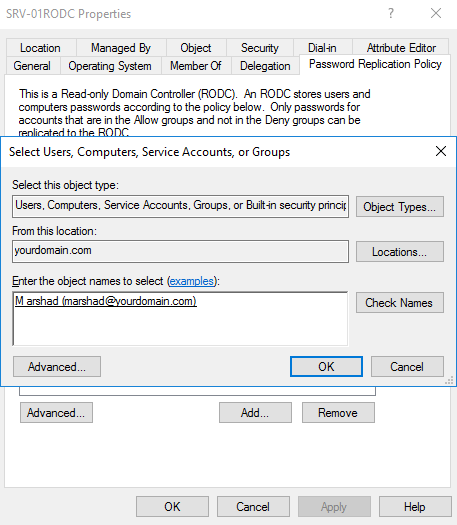457x525 pixels.
Task: Go to the Delegation tab
Action: pos(265,66)
